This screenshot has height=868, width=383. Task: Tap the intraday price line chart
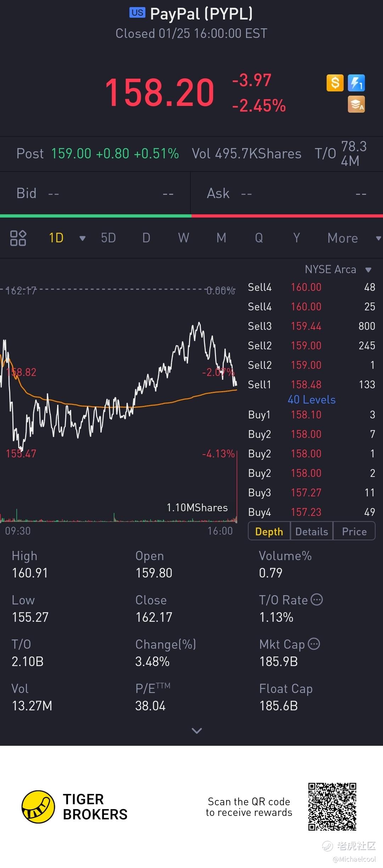pyautogui.click(x=118, y=386)
